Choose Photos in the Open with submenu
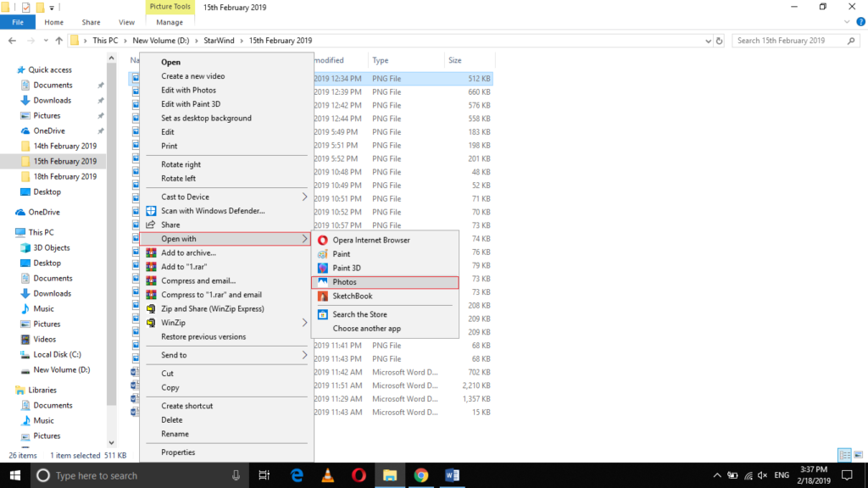This screenshot has height=488, width=868. [x=344, y=282]
